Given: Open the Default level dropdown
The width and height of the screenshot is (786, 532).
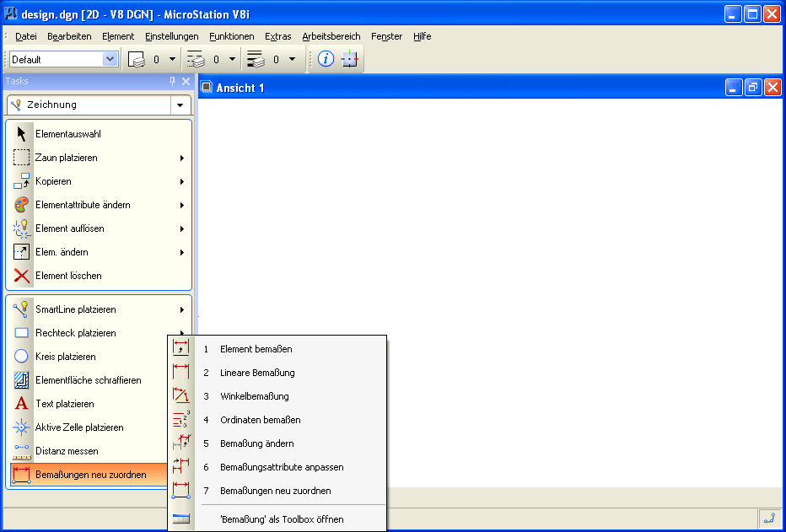Looking at the screenshot, I should 110,59.
